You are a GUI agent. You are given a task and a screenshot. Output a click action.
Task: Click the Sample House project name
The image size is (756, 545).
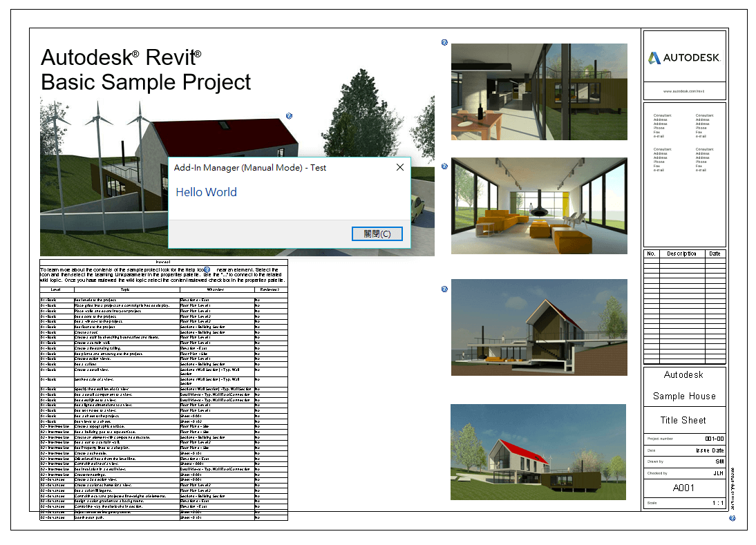pos(684,396)
